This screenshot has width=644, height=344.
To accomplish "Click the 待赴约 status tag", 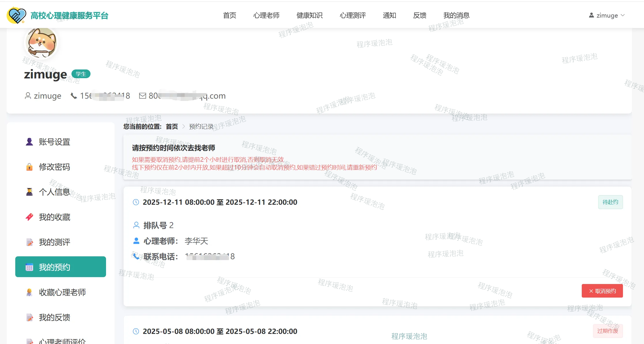I will pos(610,202).
